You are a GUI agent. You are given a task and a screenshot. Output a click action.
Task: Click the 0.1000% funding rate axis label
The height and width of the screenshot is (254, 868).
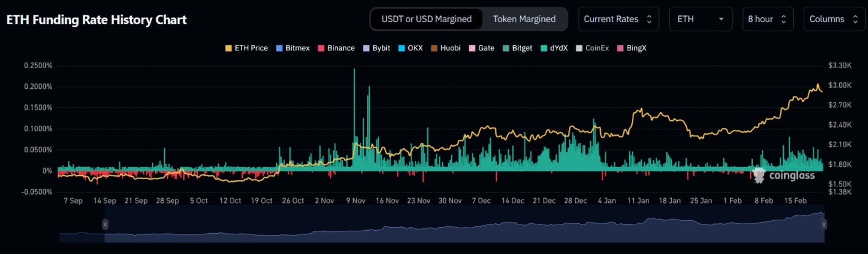[39, 129]
